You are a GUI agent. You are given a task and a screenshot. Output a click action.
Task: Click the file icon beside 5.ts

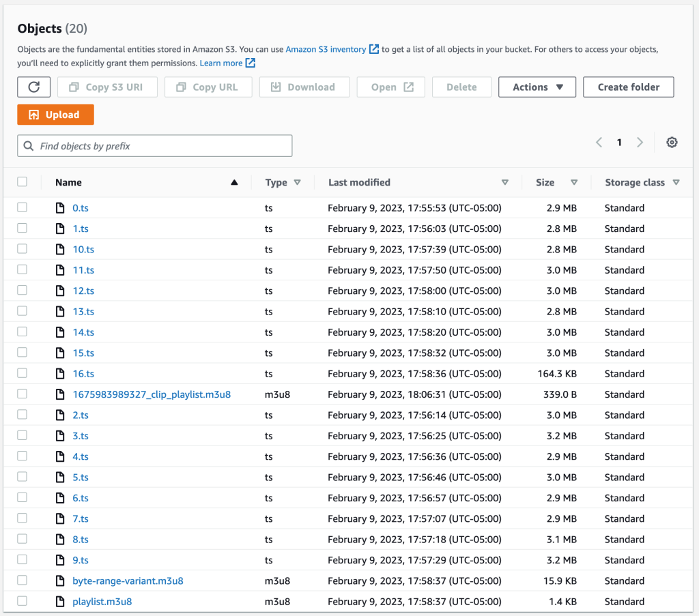60,477
